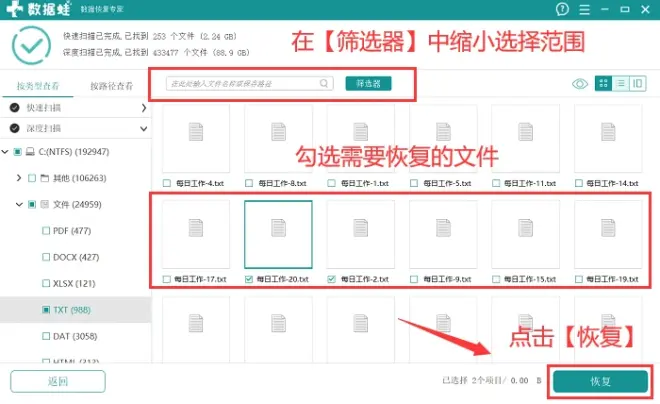
Task: Click the 每日工作-8.txt file thumbnail
Action: pyautogui.click(x=278, y=138)
